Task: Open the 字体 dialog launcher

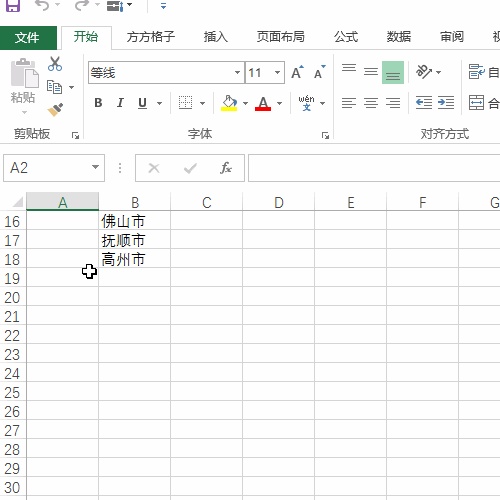Action: point(325,135)
